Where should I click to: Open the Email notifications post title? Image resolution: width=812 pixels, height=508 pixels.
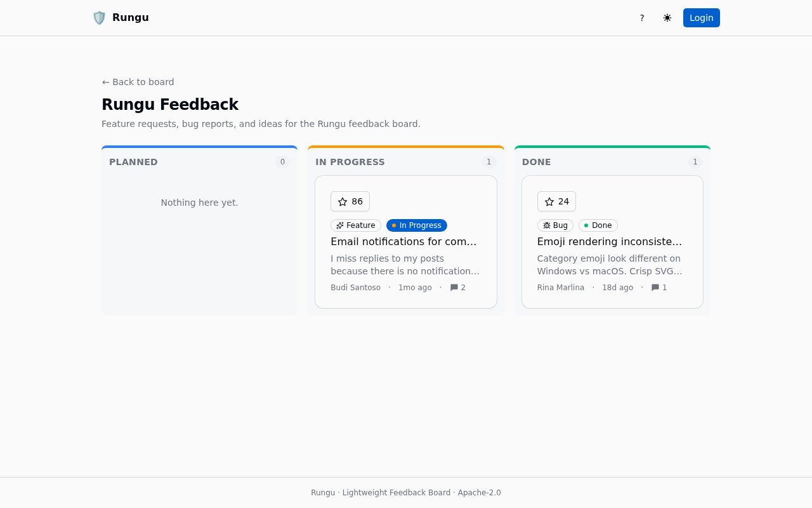tap(403, 241)
